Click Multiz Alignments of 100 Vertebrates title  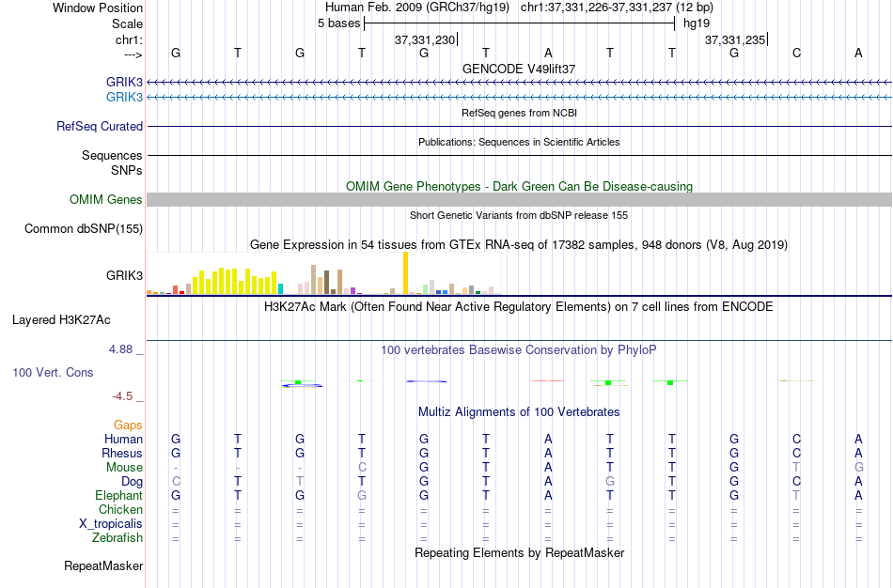(x=519, y=411)
